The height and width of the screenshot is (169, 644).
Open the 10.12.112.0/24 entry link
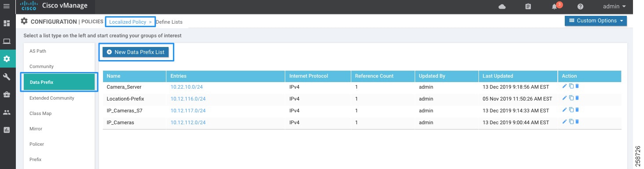tap(188, 123)
